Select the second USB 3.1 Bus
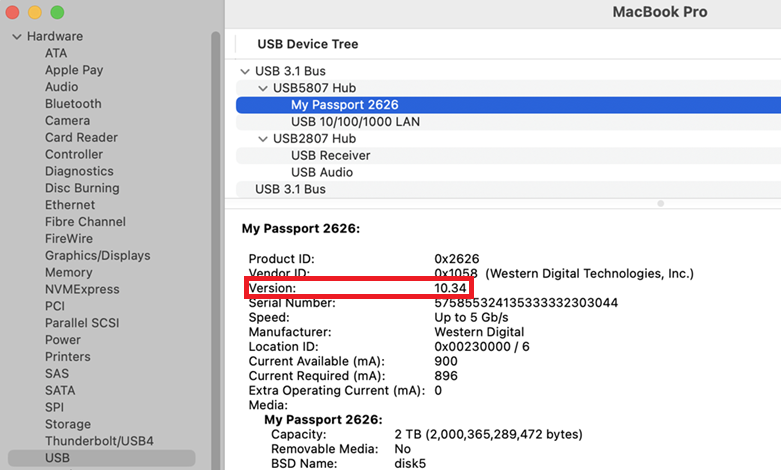 pyautogui.click(x=290, y=189)
